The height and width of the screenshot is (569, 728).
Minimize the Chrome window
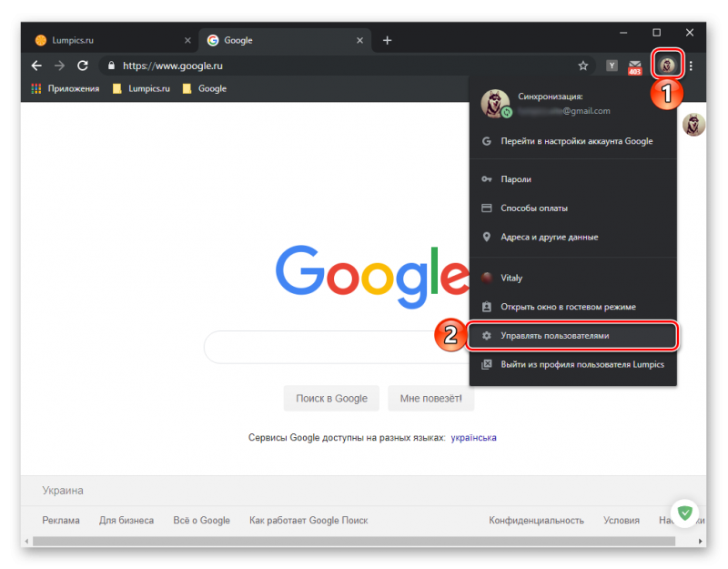click(x=623, y=33)
